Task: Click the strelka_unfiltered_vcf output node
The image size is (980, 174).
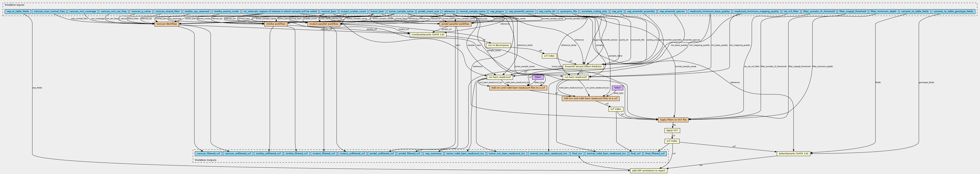Action: tap(268, 154)
